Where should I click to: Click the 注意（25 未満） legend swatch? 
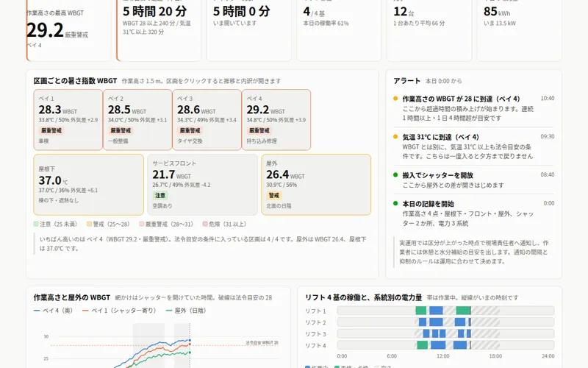36,224
